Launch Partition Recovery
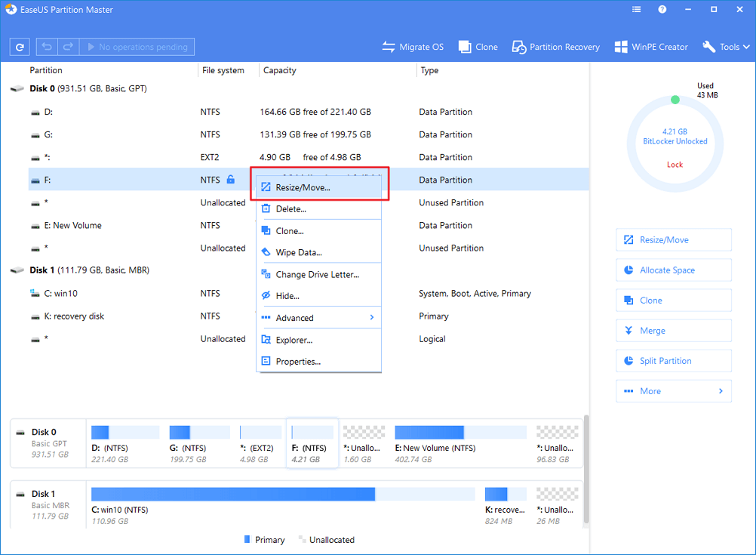Screen dimensions: 756x555 click(x=555, y=47)
